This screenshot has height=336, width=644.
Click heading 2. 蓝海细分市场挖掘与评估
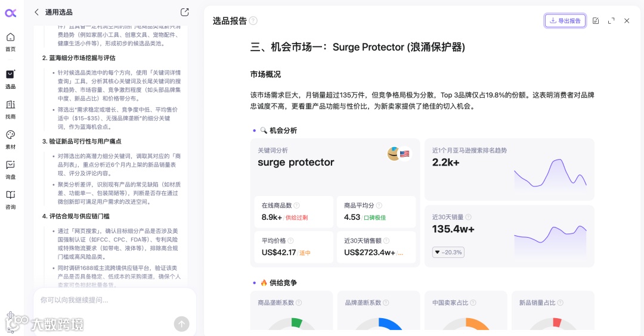(x=79, y=58)
